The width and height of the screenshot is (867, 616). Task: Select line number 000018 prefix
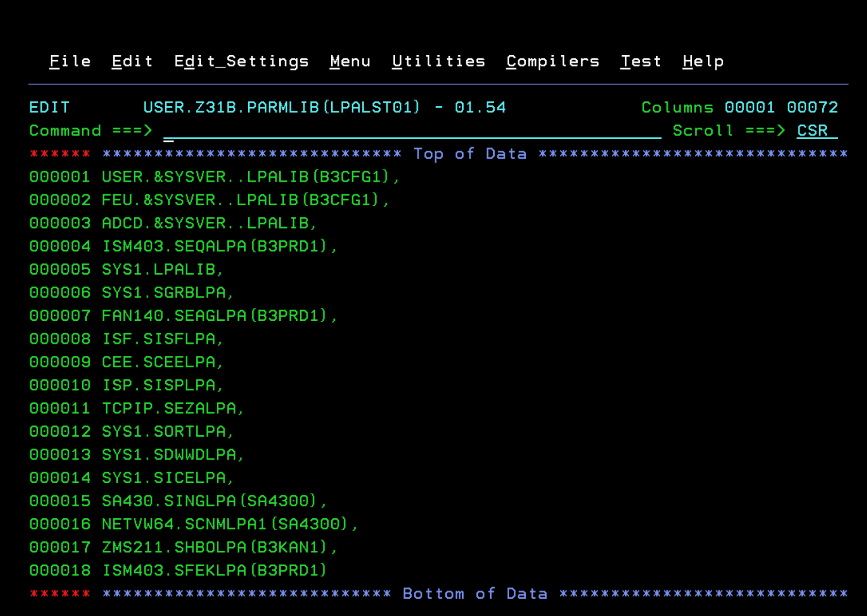click(x=60, y=570)
